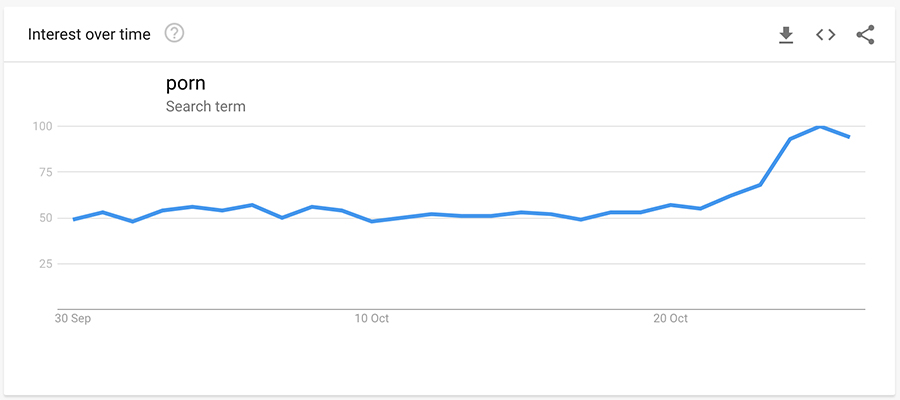This screenshot has width=900, height=400.
Task: Click the 50 y-axis label
Action: click(x=45, y=218)
